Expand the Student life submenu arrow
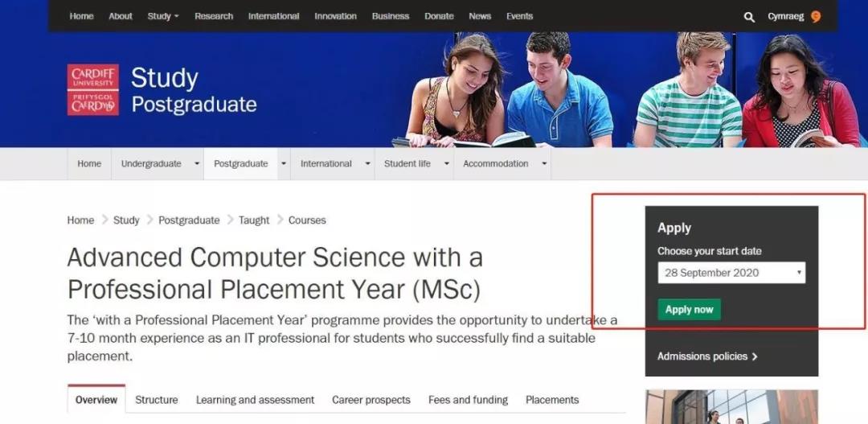Viewport: 868px width, 424px height. (x=446, y=163)
